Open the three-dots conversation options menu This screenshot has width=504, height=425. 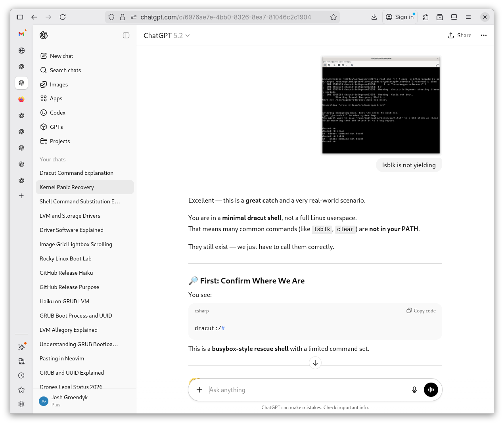[483, 35]
